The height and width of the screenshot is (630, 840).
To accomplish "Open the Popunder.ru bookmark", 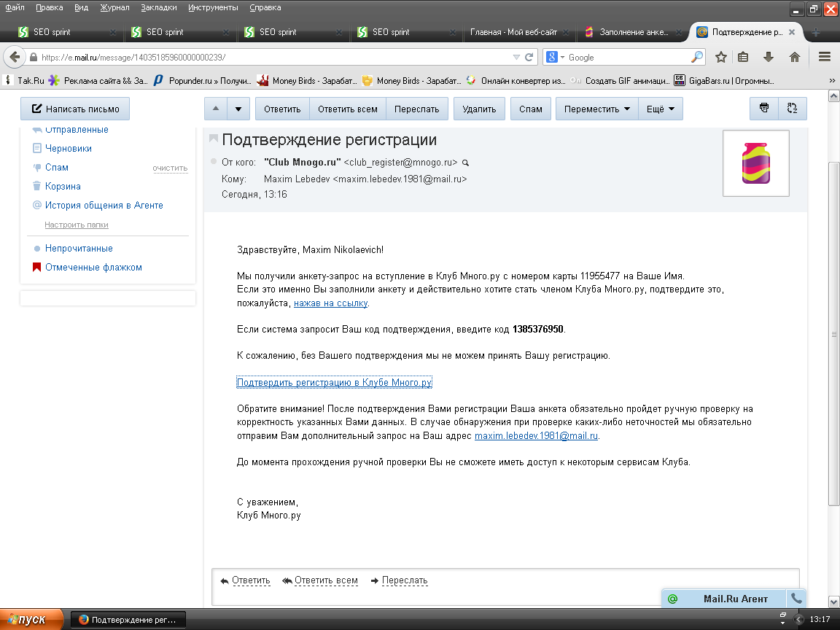I will coord(202,80).
